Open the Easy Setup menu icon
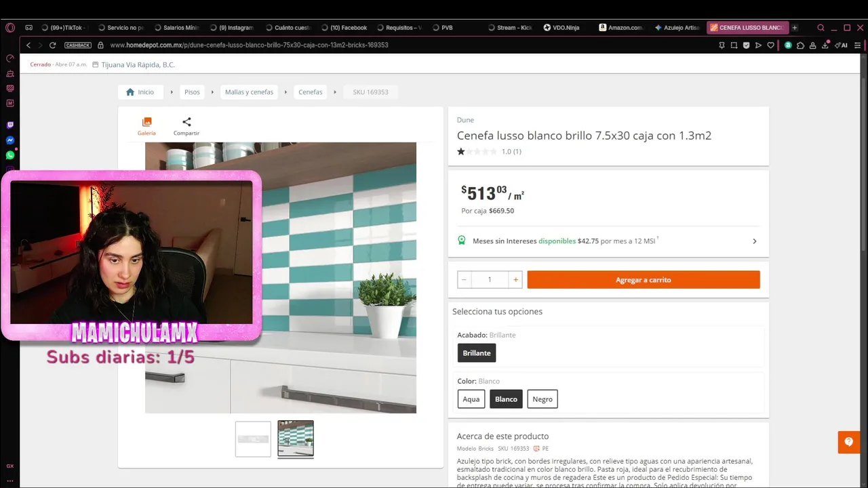The height and width of the screenshot is (488, 868). pos(858,45)
